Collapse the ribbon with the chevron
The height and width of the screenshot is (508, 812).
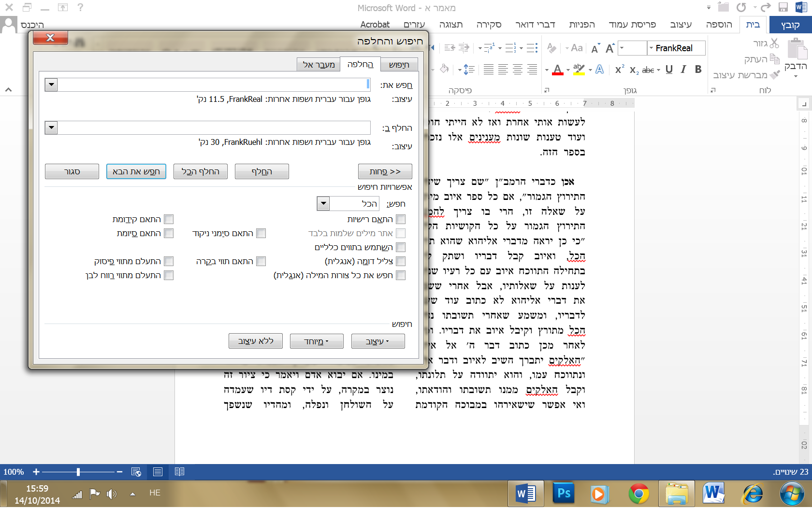point(8,90)
